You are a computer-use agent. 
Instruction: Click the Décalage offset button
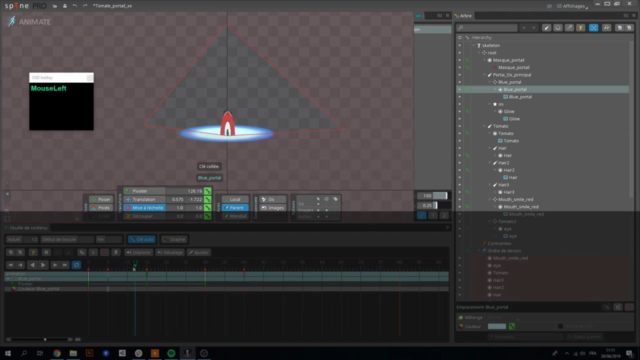coord(170,253)
